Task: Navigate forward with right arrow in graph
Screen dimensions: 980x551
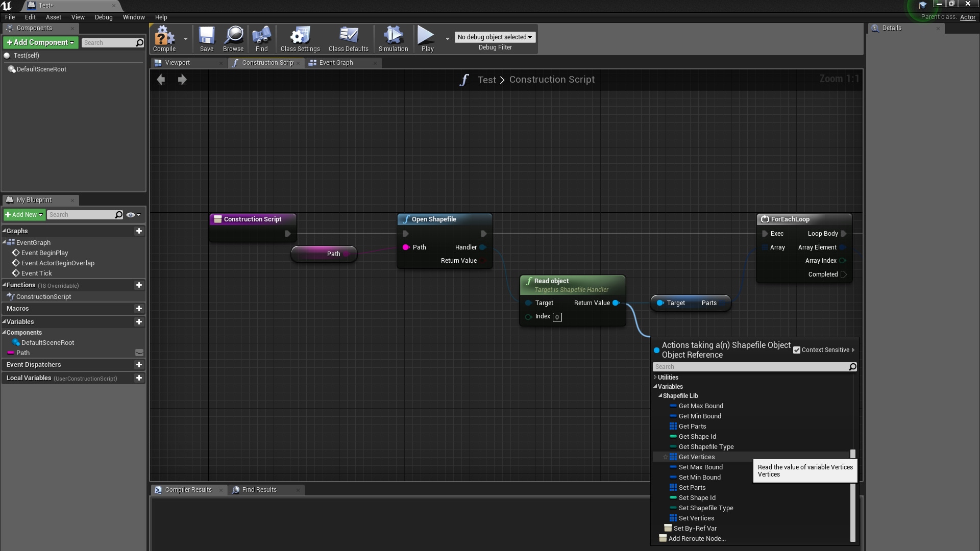Action: point(182,80)
